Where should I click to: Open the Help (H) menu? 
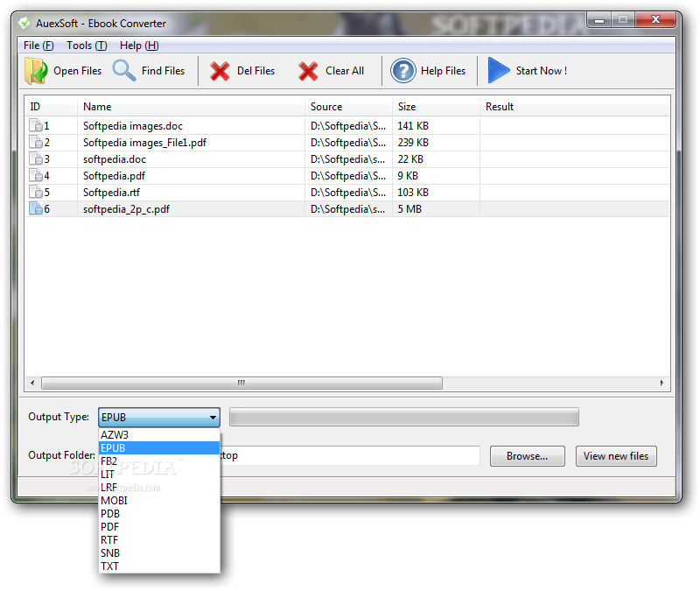click(x=139, y=46)
